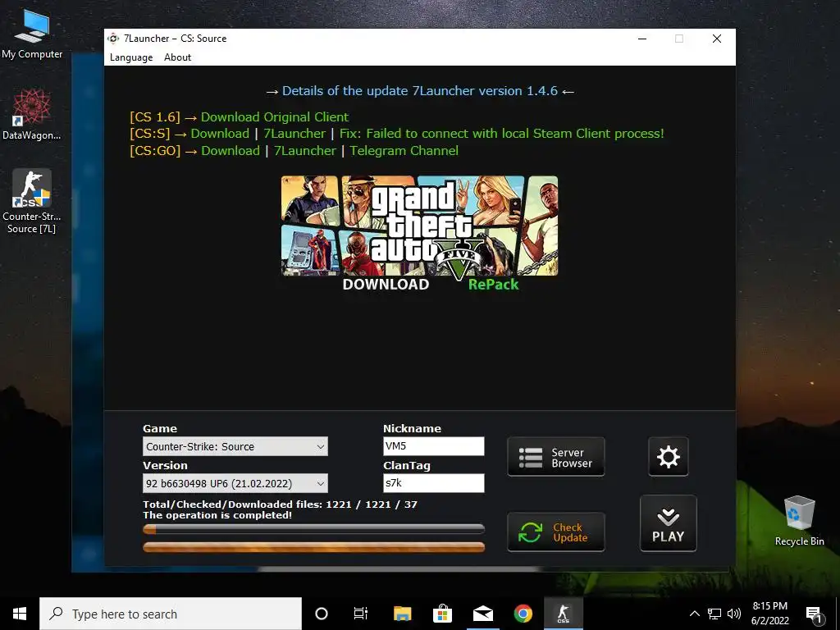
Task: Click the taskbar clock and date
Action: pos(769,614)
